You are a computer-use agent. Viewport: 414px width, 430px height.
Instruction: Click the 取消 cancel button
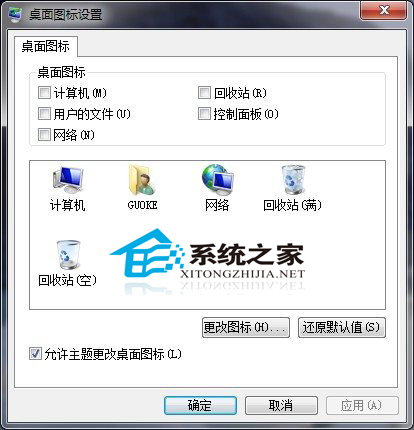click(281, 405)
